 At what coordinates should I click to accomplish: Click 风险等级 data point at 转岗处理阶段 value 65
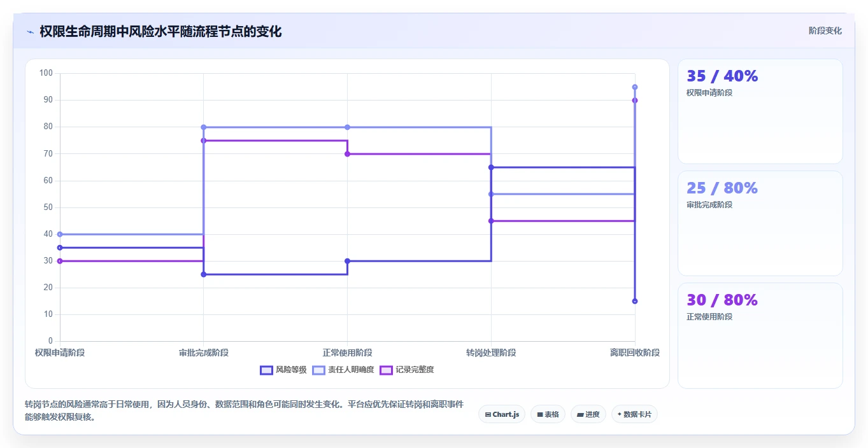point(491,167)
